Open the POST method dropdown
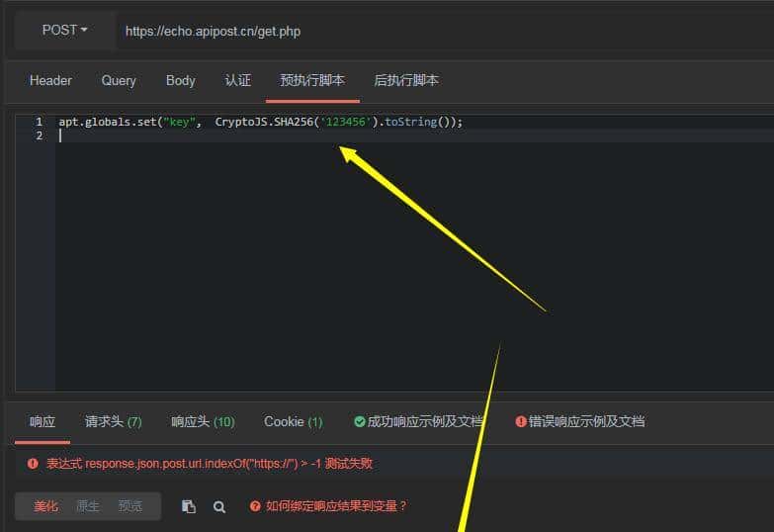774x532 pixels. pos(64,31)
